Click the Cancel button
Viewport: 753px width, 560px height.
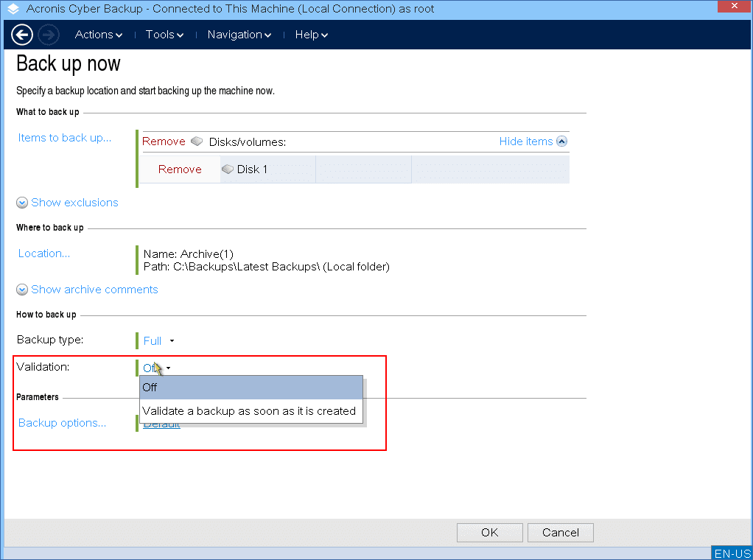pyautogui.click(x=561, y=533)
